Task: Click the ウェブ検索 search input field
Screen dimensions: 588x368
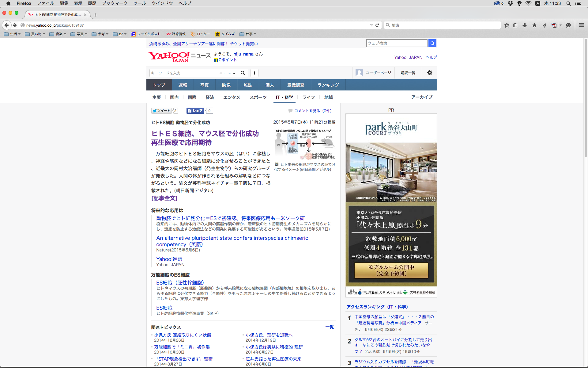Action: pyautogui.click(x=397, y=43)
